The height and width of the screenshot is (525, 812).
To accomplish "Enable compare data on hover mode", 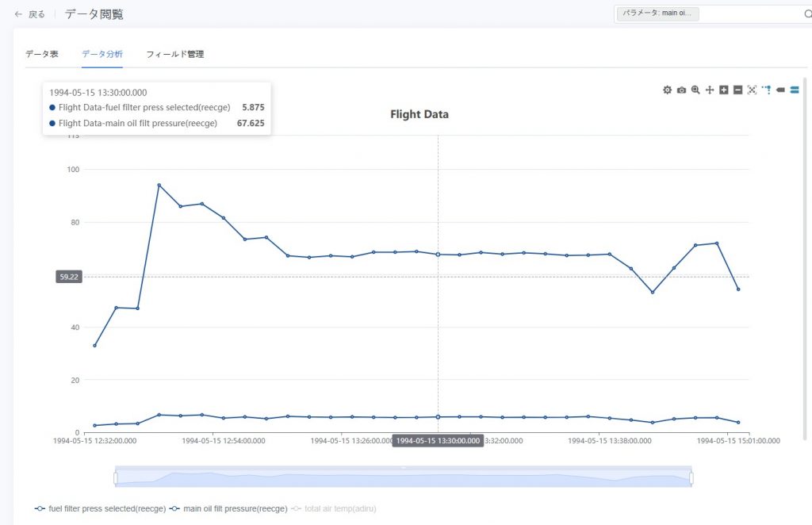I will pyautogui.click(x=795, y=90).
